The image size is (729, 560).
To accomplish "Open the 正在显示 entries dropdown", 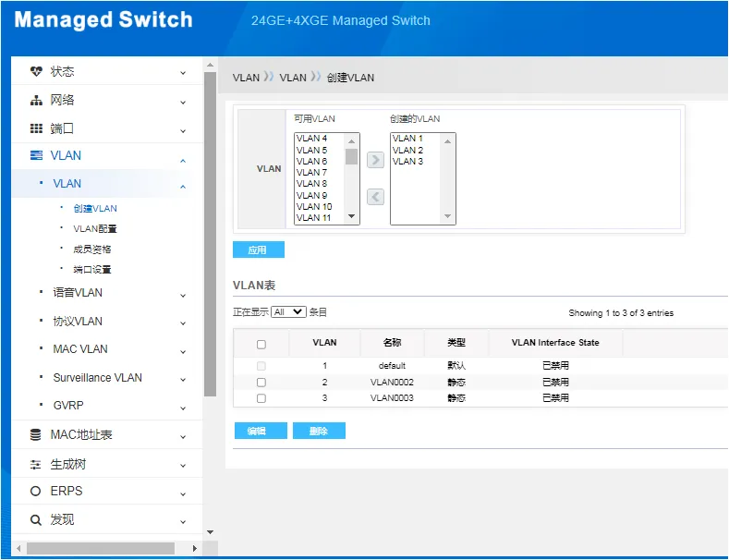I will 288,312.
